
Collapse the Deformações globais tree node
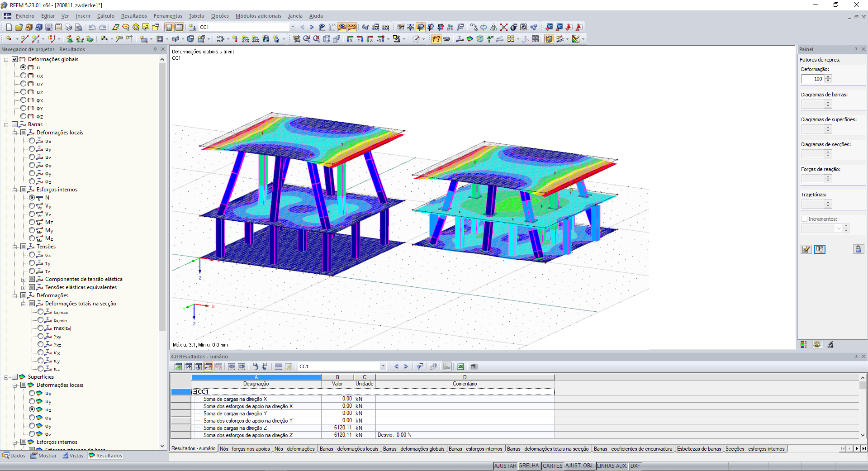tap(6, 59)
